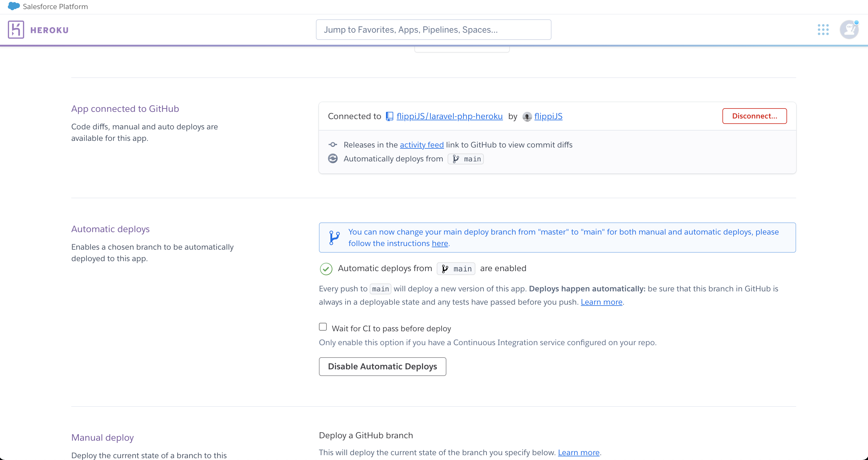Image resolution: width=868 pixels, height=460 pixels.
Task: Click the Salesforce Platform label
Action: pos(55,6)
